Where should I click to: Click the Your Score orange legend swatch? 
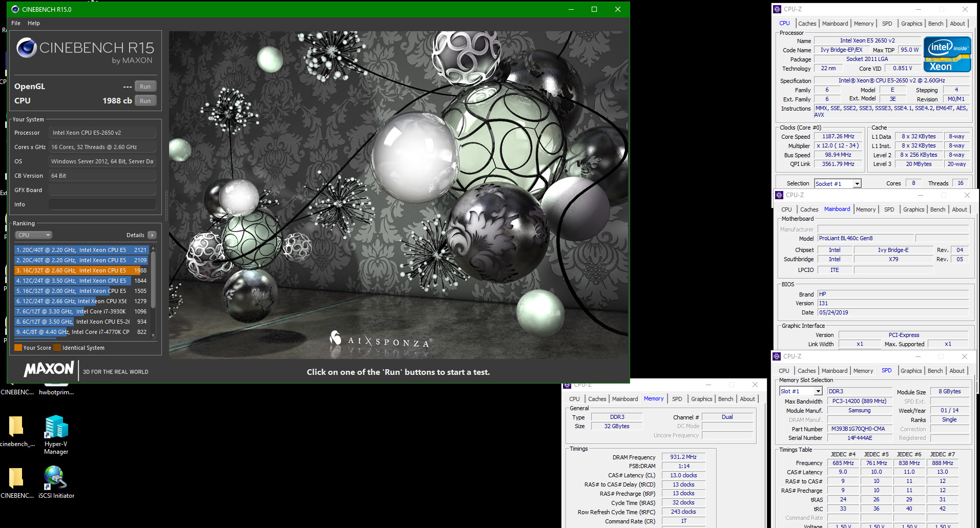coord(18,348)
